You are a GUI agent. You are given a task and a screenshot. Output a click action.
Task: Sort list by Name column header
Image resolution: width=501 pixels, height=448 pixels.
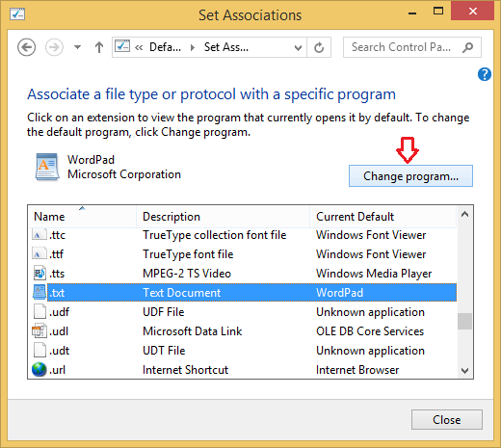tap(82, 217)
